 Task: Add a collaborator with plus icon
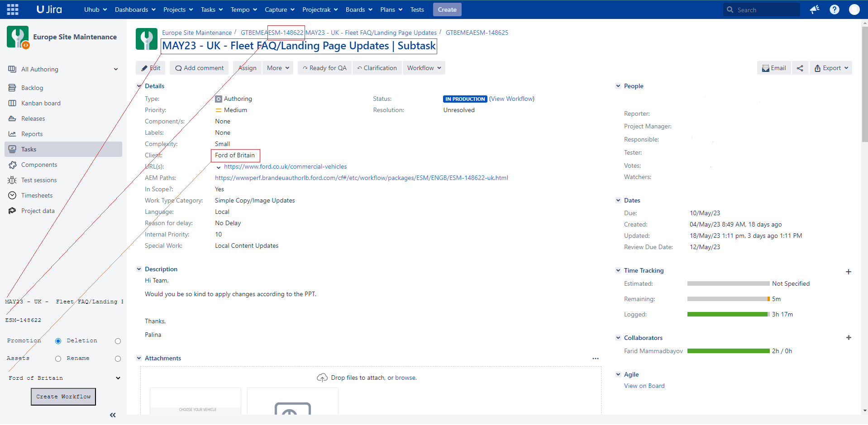[849, 338]
